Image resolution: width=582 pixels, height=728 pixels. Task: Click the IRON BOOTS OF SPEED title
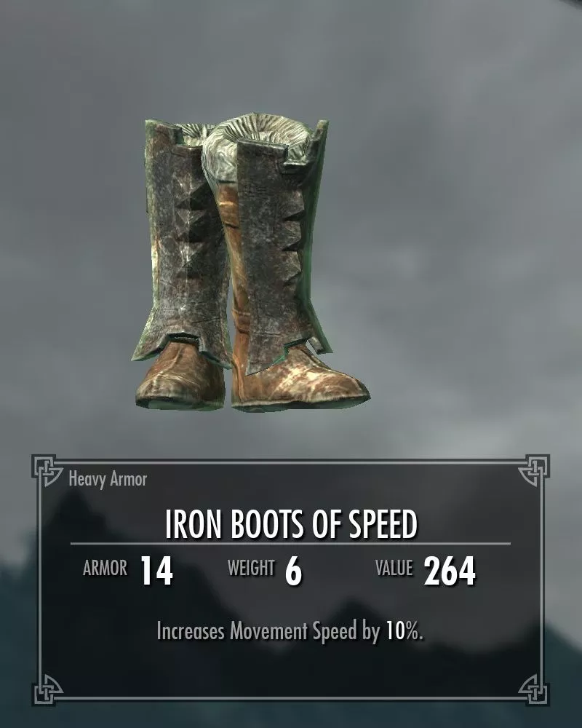(292, 524)
